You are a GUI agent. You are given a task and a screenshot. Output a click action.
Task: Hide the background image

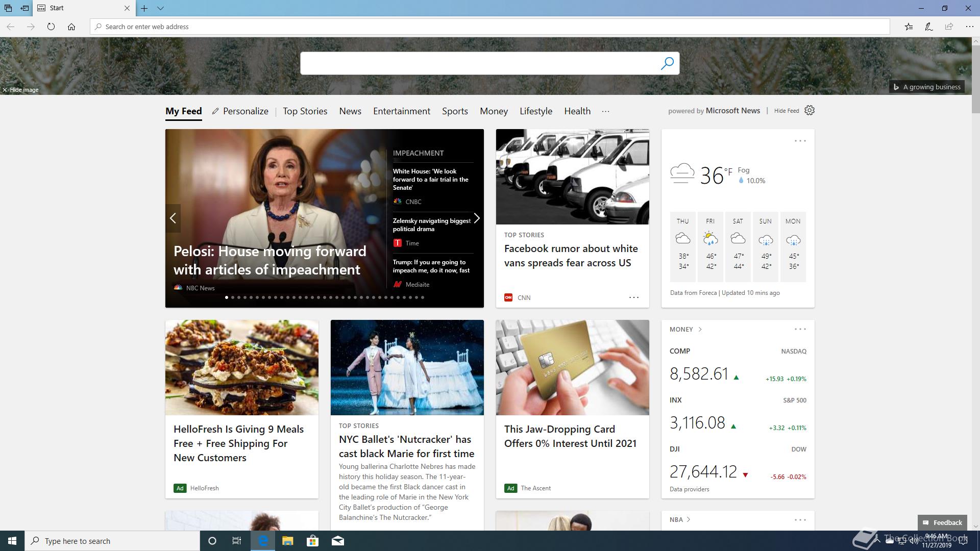(20, 90)
